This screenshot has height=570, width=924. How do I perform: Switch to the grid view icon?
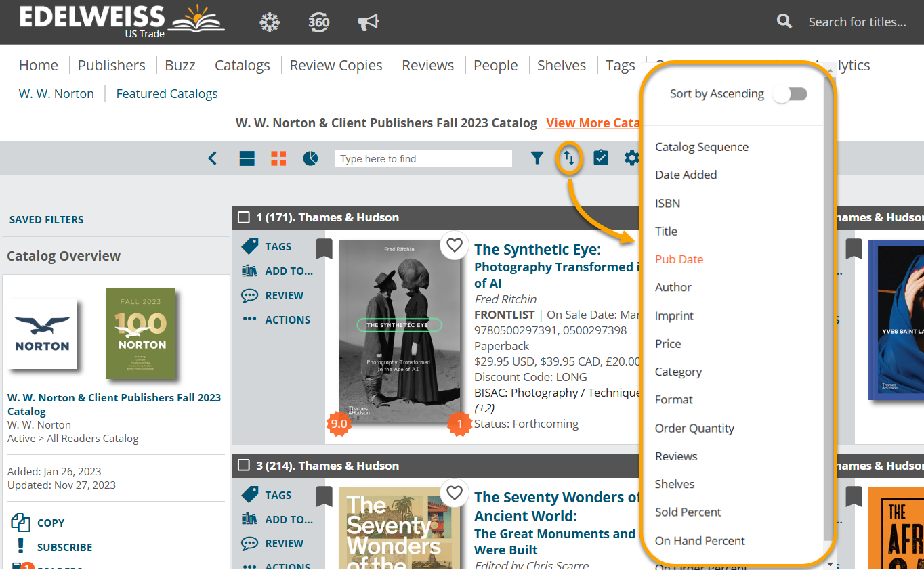click(278, 158)
